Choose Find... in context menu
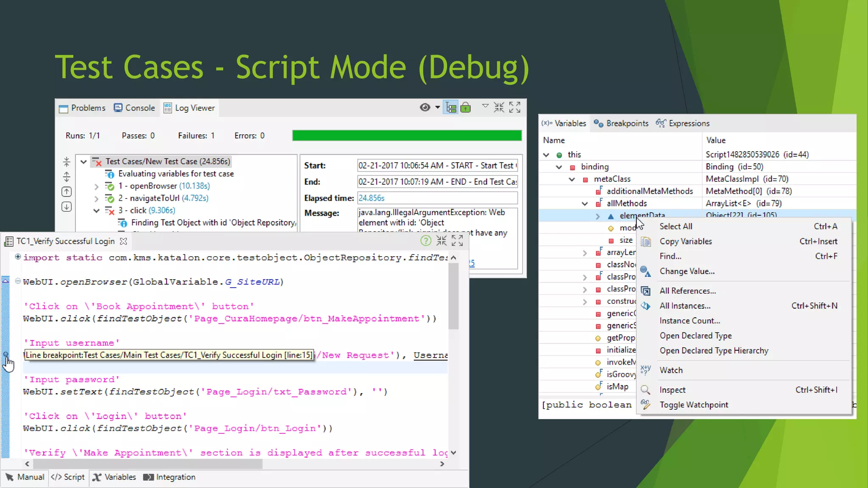The width and height of the screenshot is (868, 488). pyautogui.click(x=745, y=256)
